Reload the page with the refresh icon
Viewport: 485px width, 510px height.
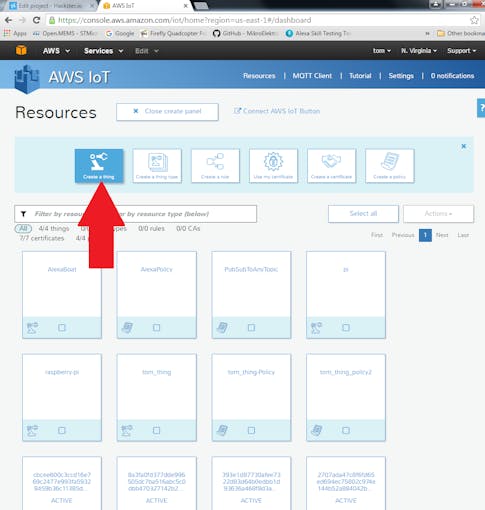click(x=36, y=20)
